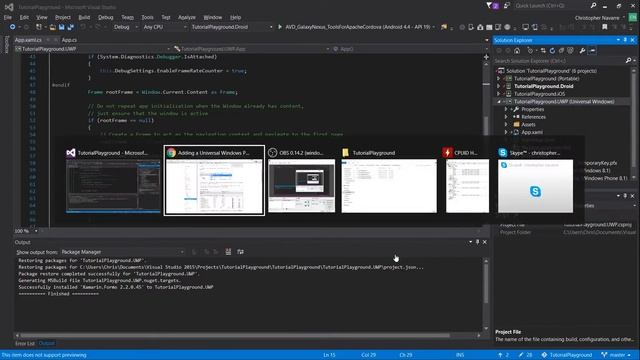Click the TutorialPlayground repository in status bar

click(567, 355)
